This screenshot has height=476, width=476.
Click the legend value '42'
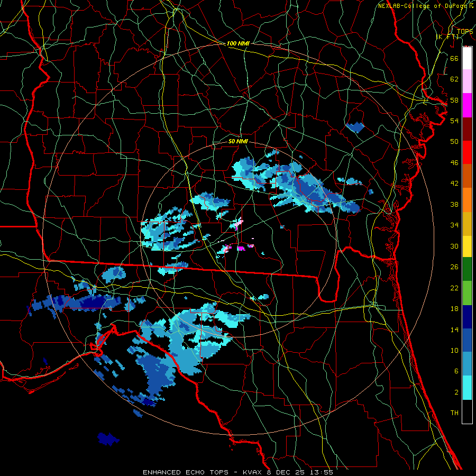point(454,183)
